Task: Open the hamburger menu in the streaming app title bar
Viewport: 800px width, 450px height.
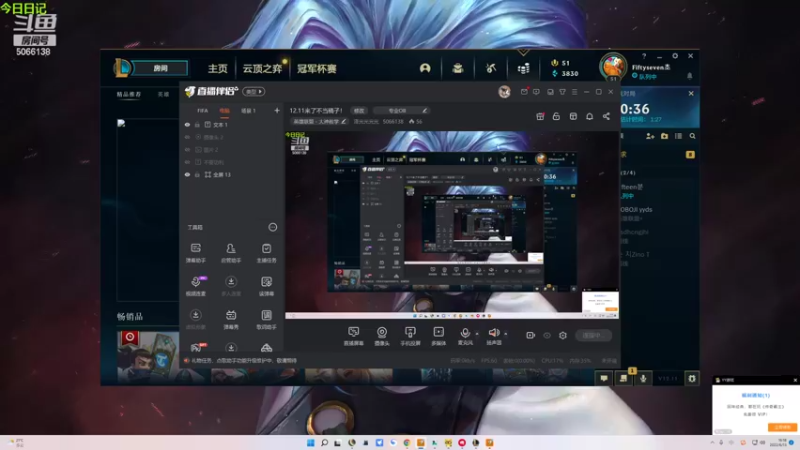Action: [574, 92]
